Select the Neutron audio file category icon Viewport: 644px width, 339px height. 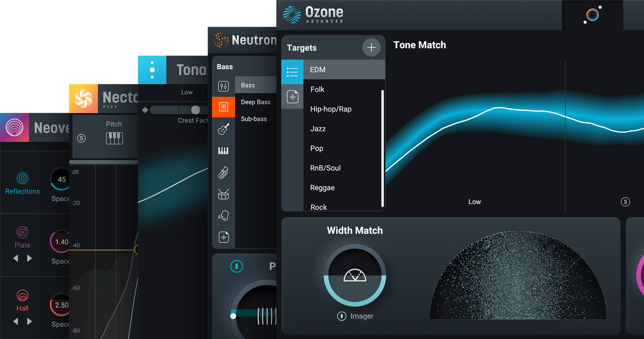point(224,237)
